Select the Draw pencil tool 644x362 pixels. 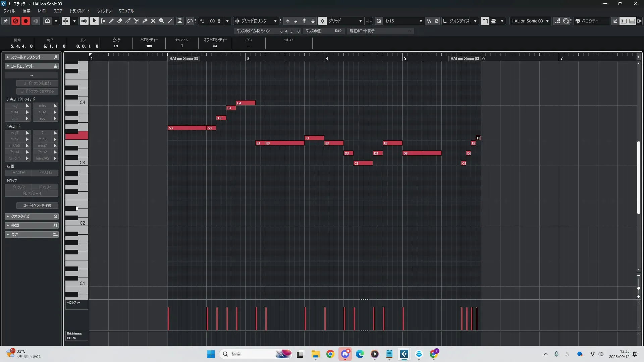pyautogui.click(x=111, y=21)
